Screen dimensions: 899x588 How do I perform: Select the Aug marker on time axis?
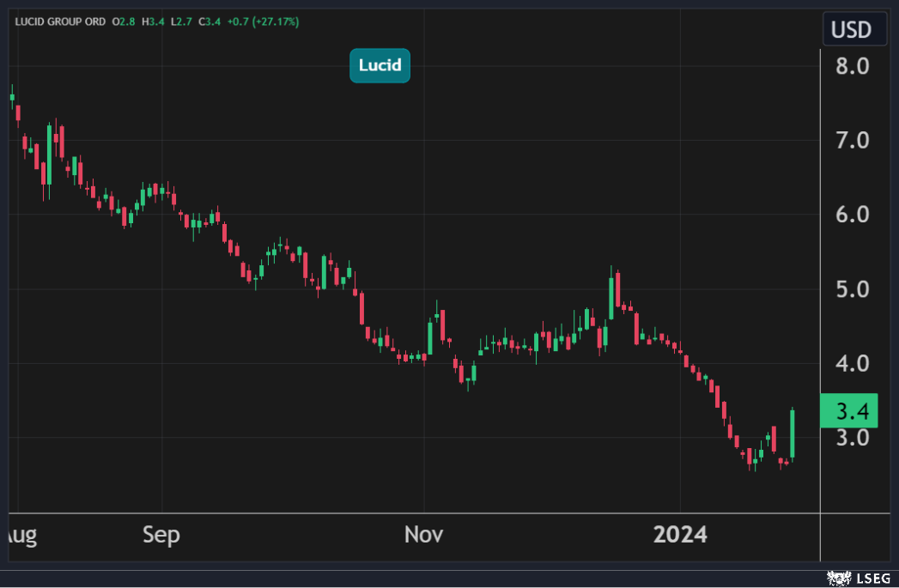click(19, 535)
